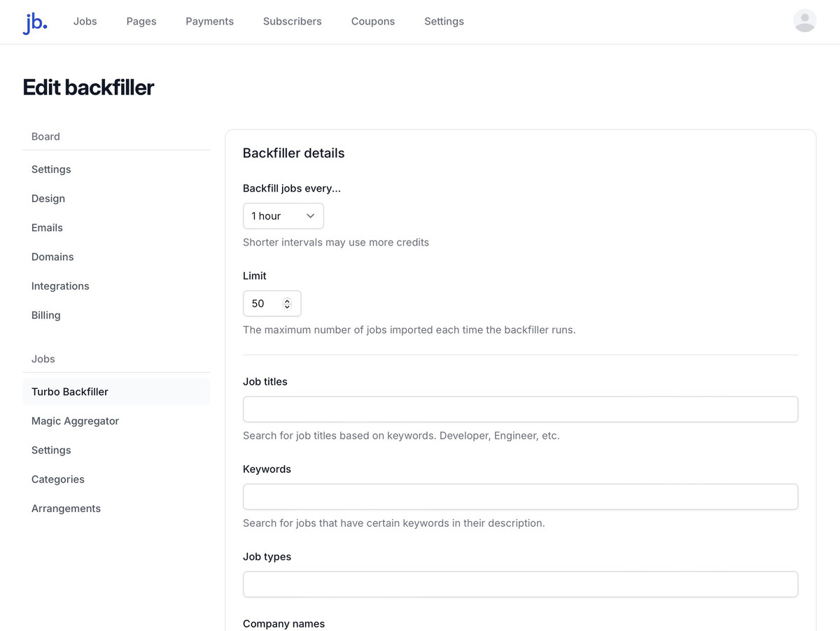
Task: Focus the Keywords input field
Action: pos(520,497)
